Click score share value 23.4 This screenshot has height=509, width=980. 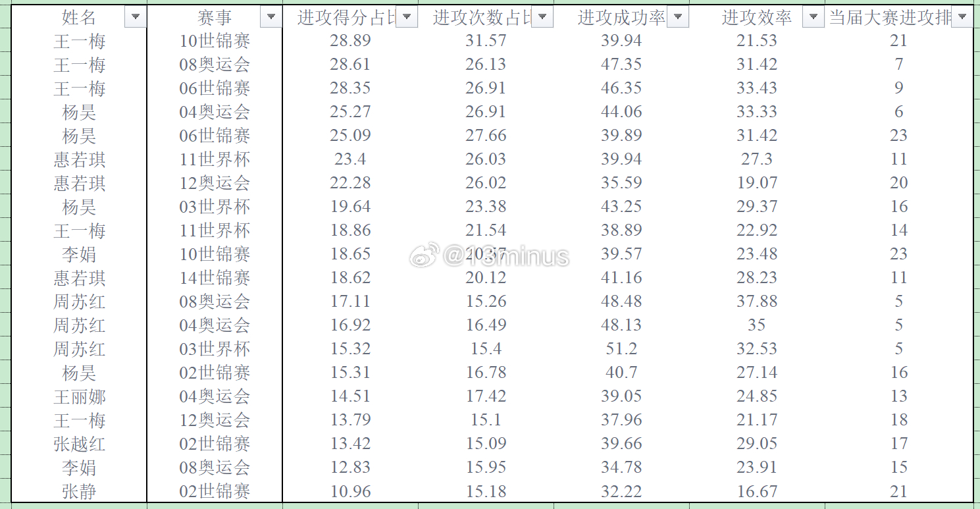pyautogui.click(x=350, y=159)
